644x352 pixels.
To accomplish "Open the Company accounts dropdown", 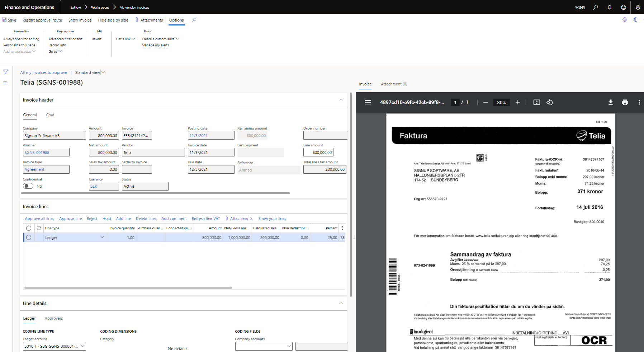I will (289, 346).
